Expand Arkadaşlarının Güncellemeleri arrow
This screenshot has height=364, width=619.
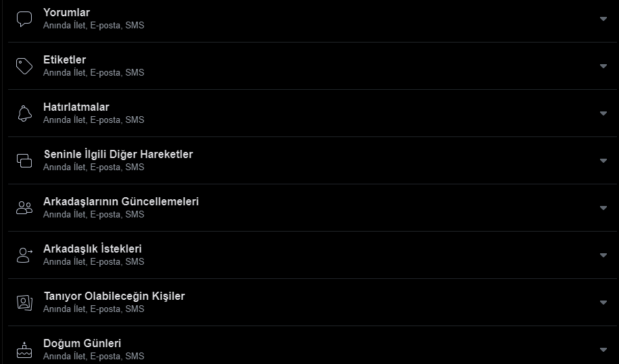(603, 208)
